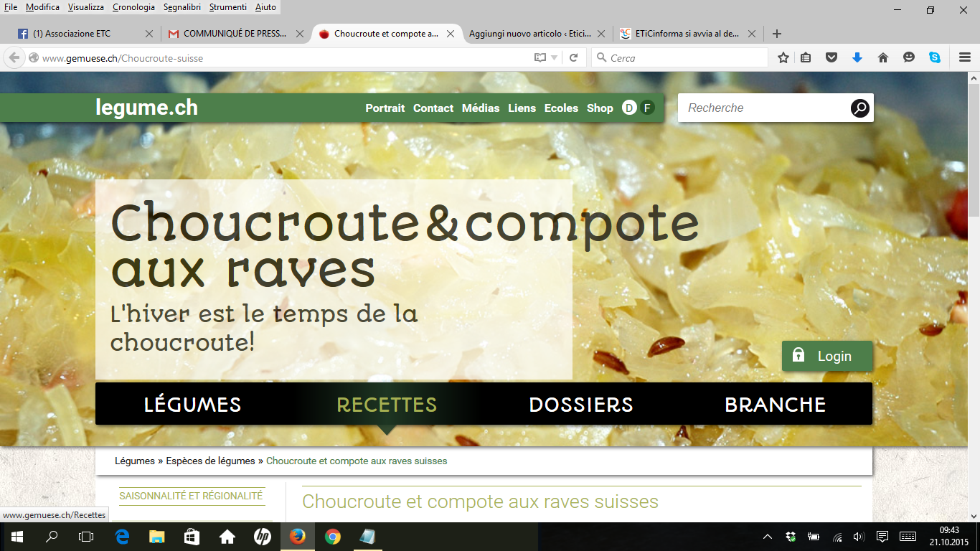Open the Contact link
The height and width of the screenshot is (551, 980).
coord(433,108)
